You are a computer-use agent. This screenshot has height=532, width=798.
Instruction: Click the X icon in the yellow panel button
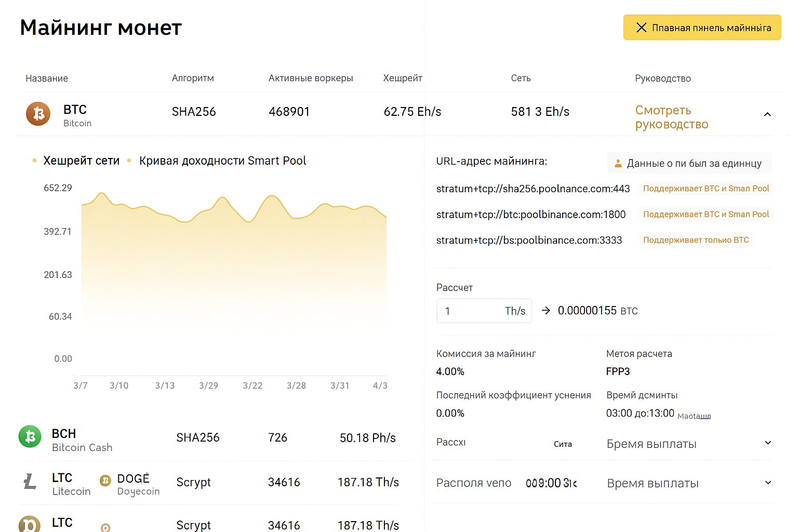coord(641,28)
